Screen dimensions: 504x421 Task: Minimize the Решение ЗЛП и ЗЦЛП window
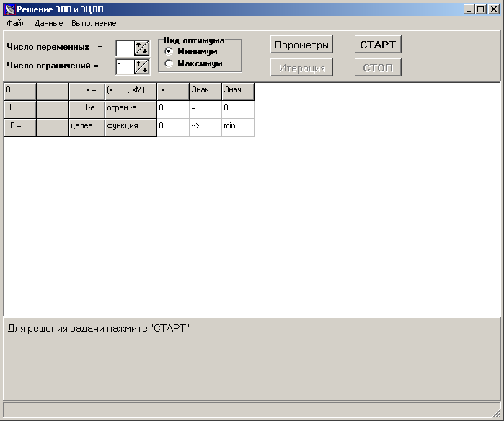469,9
